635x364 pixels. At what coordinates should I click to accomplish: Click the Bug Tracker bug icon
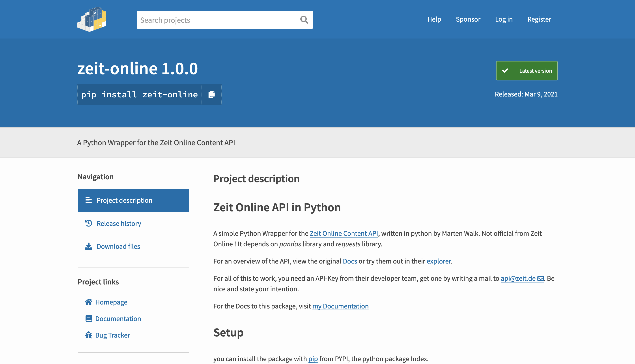coord(89,335)
